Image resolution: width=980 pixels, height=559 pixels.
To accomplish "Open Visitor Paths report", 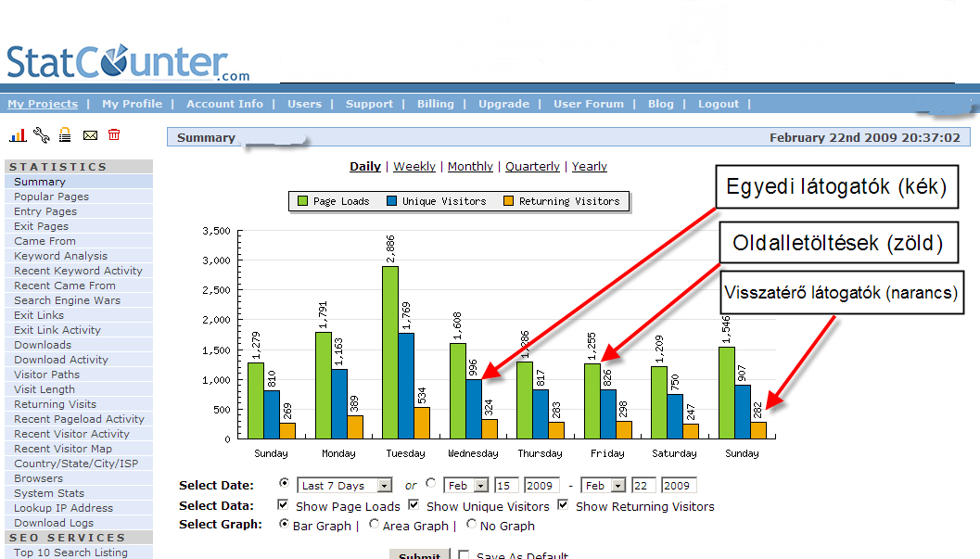I will click(79, 375).
